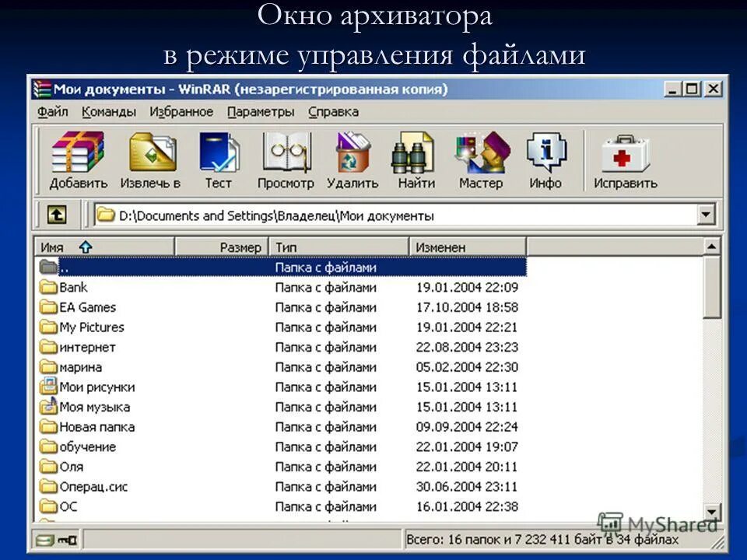Image resolution: width=747 pixels, height=560 pixels.
Task: Click the parent folder ".." icon
Action: tap(48, 267)
